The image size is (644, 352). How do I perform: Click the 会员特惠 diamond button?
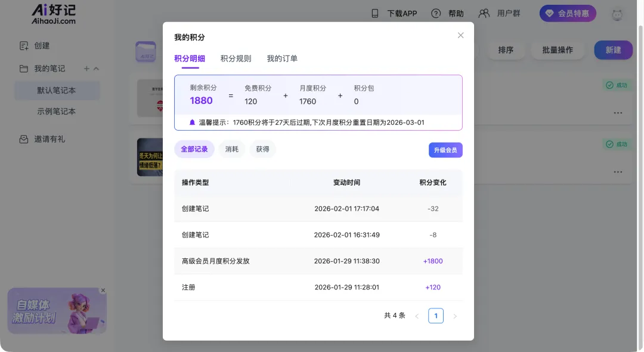pos(567,13)
